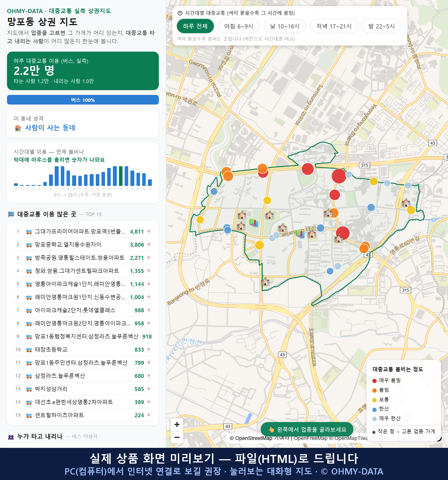Click bus icon of 태장초등학교 row
Image resolution: width=448 pixels, height=480 pixels.
click(29, 350)
